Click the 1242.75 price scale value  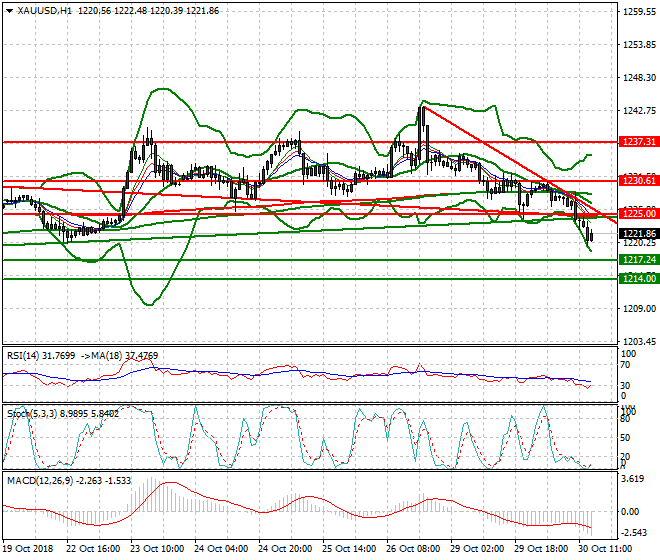point(639,111)
